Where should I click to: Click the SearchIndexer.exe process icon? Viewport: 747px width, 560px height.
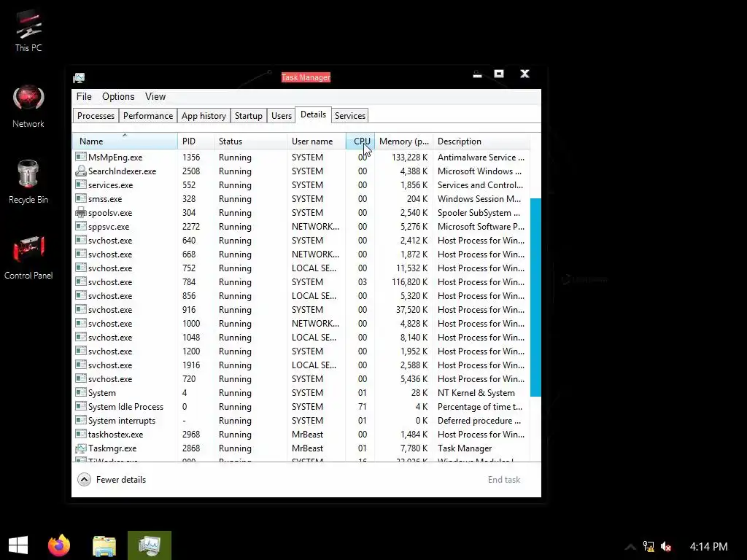(81, 171)
